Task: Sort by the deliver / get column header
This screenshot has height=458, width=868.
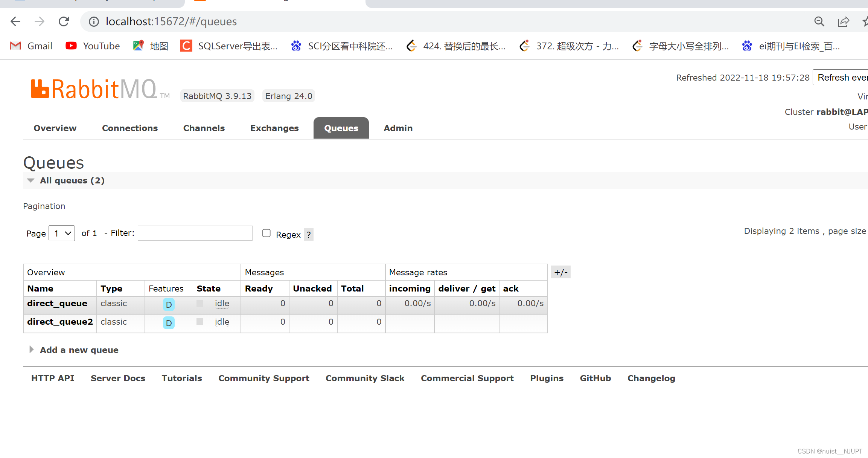Action: (x=467, y=289)
